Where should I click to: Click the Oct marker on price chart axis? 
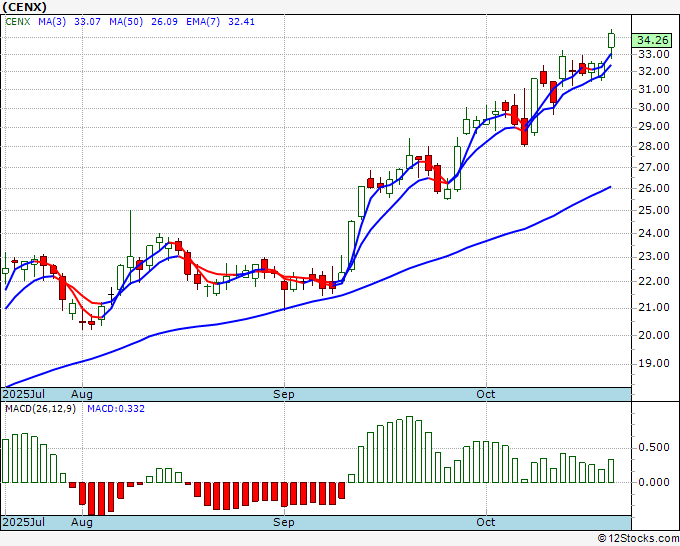486,394
